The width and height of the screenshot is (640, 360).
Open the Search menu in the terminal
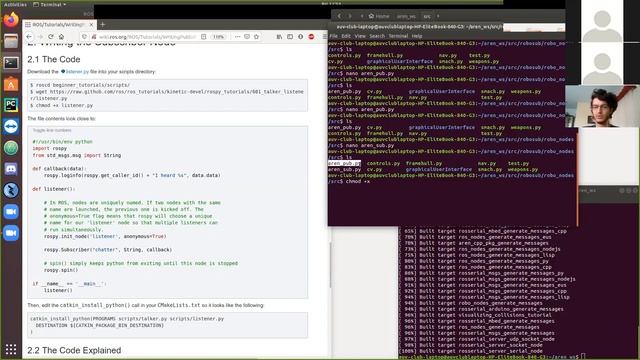377,36
